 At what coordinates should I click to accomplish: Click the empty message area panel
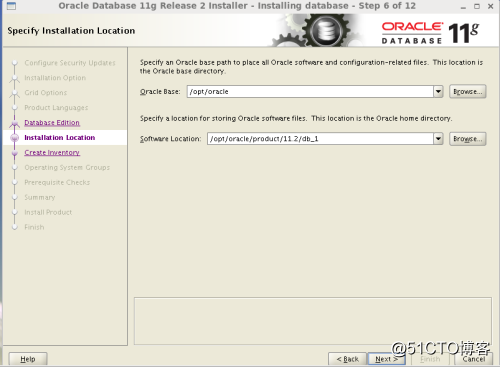313,321
